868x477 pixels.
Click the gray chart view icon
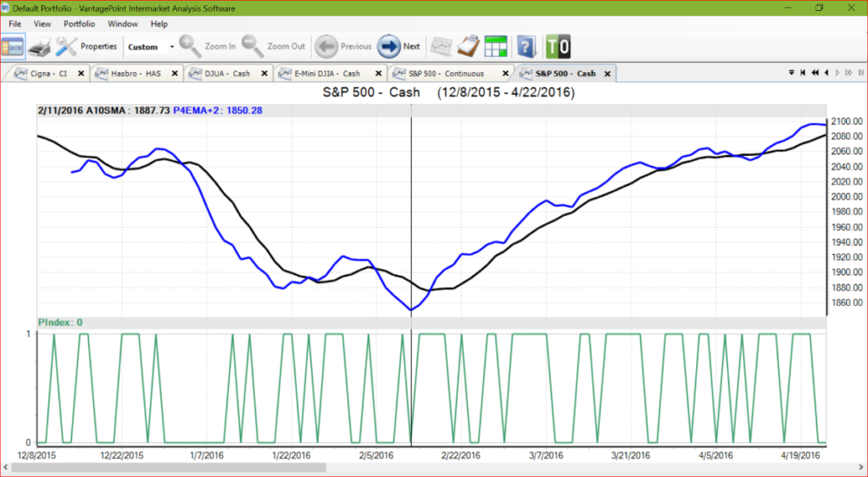(441, 47)
